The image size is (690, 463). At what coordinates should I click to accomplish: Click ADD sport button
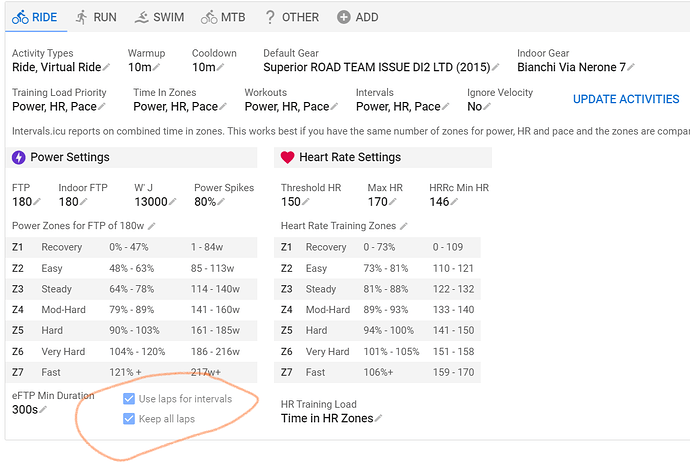[358, 17]
